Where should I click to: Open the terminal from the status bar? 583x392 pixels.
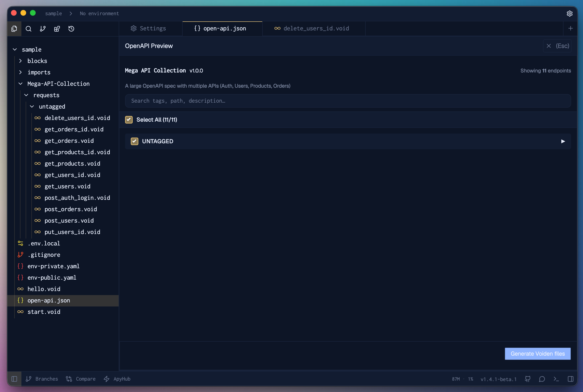[x=556, y=379]
